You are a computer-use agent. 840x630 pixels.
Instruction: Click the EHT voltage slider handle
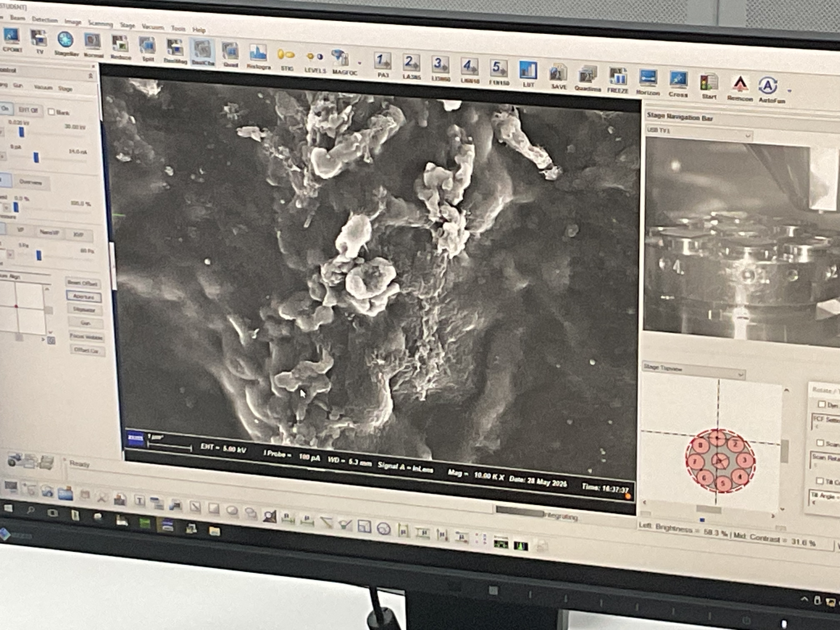22,132
